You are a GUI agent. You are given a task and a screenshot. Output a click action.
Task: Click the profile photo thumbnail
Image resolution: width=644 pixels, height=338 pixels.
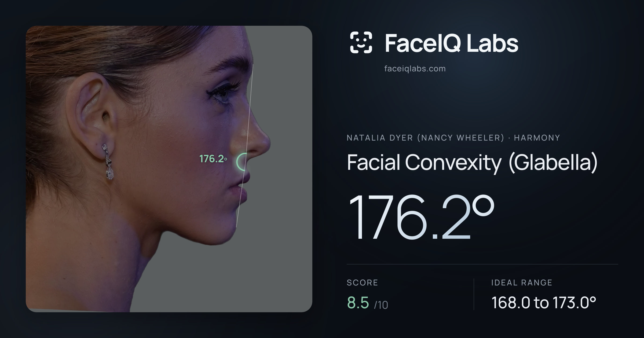tap(169, 169)
